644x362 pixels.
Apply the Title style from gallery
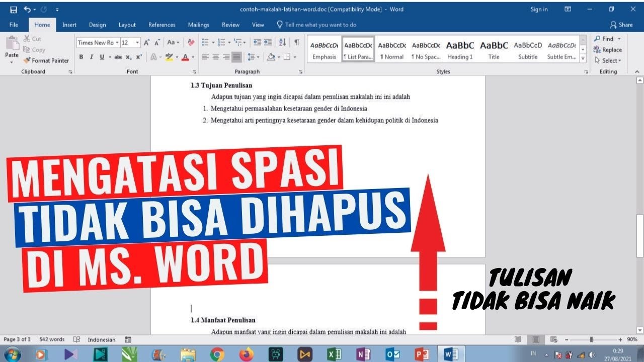(x=494, y=49)
